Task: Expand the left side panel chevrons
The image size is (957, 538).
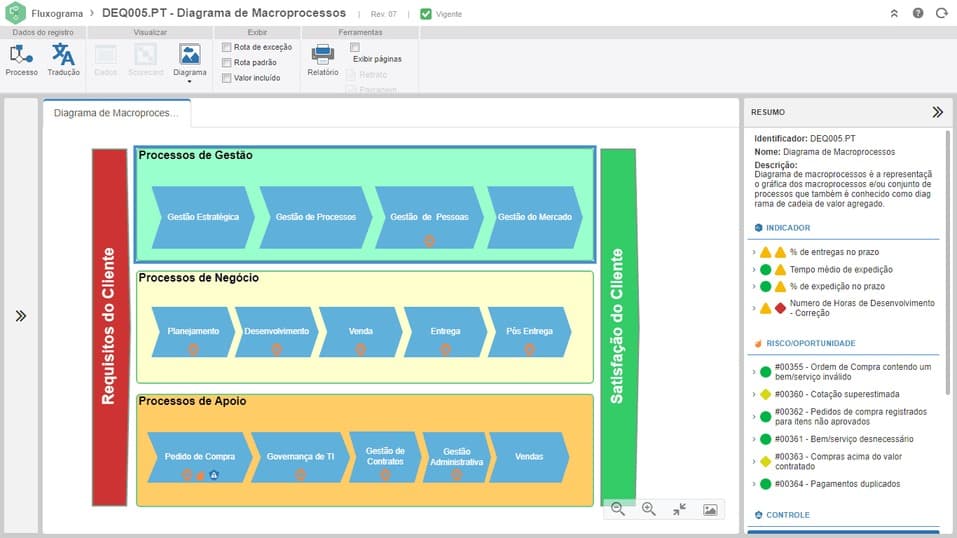Action: [x=21, y=316]
